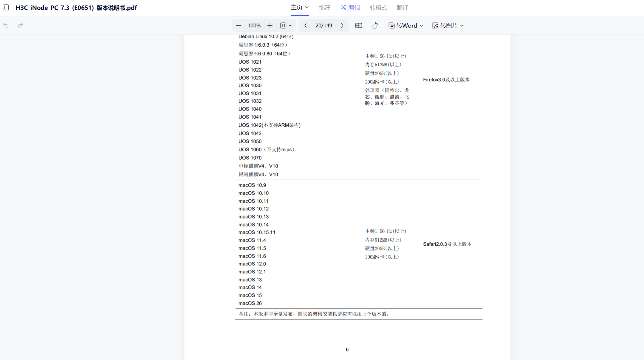Zoom in with the plus icon
The width and height of the screenshot is (644, 360).
pyautogui.click(x=270, y=25)
